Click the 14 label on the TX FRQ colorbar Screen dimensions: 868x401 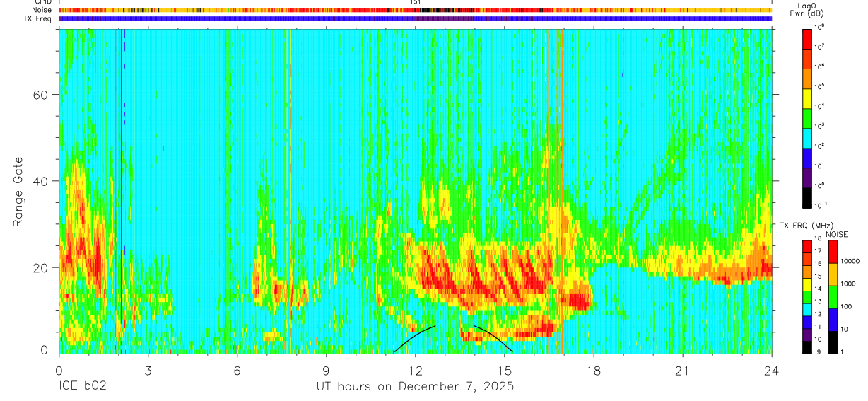[x=818, y=289]
